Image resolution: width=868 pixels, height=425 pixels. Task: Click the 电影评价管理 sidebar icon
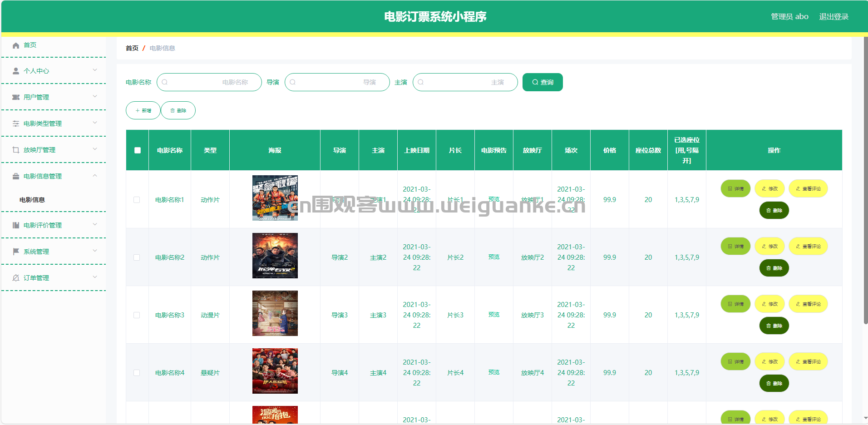tap(16, 225)
